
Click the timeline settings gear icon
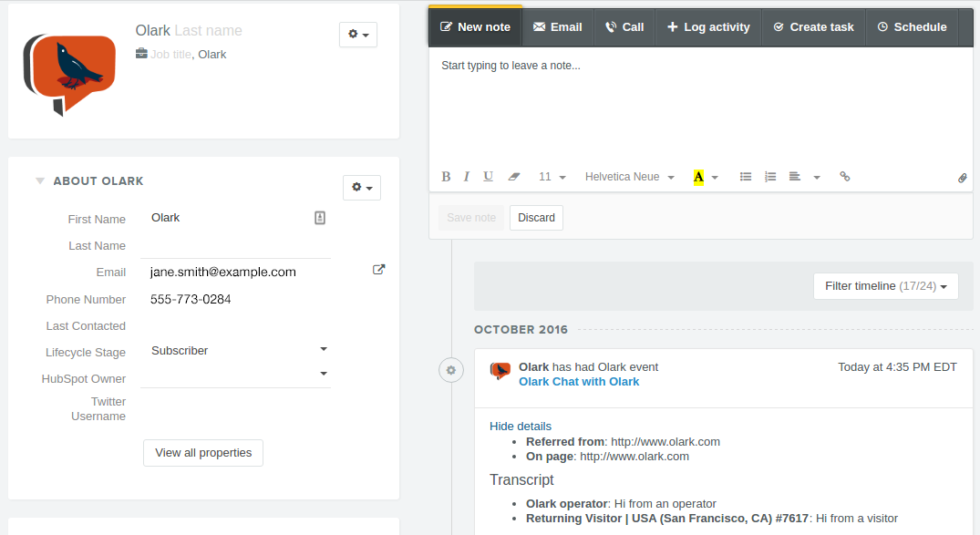(x=451, y=370)
